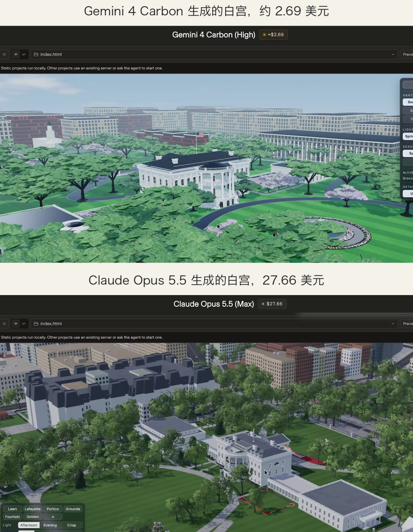
Task: Click the eye preview icon in the Claude Opus panel toolbar
Action: click(x=16, y=324)
